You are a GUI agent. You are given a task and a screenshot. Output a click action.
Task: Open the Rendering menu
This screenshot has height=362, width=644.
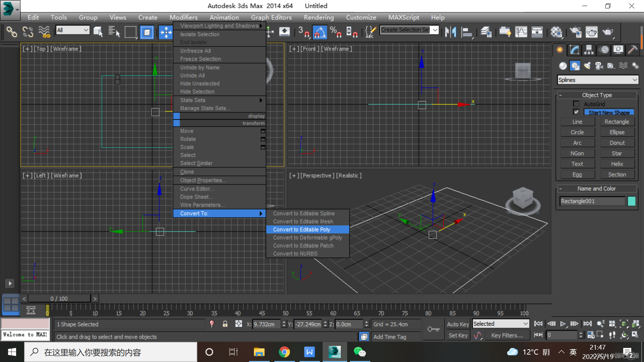pyautogui.click(x=319, y=17)
